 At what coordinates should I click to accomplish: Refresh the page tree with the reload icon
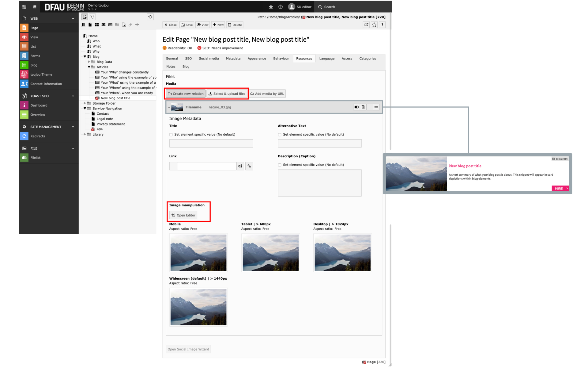click(x=150, y=17)
